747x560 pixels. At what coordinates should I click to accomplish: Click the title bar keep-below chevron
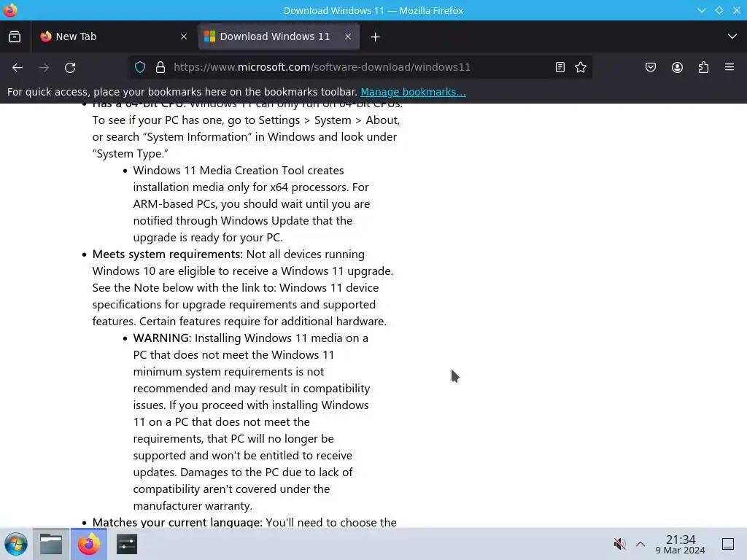coord(701,10)
